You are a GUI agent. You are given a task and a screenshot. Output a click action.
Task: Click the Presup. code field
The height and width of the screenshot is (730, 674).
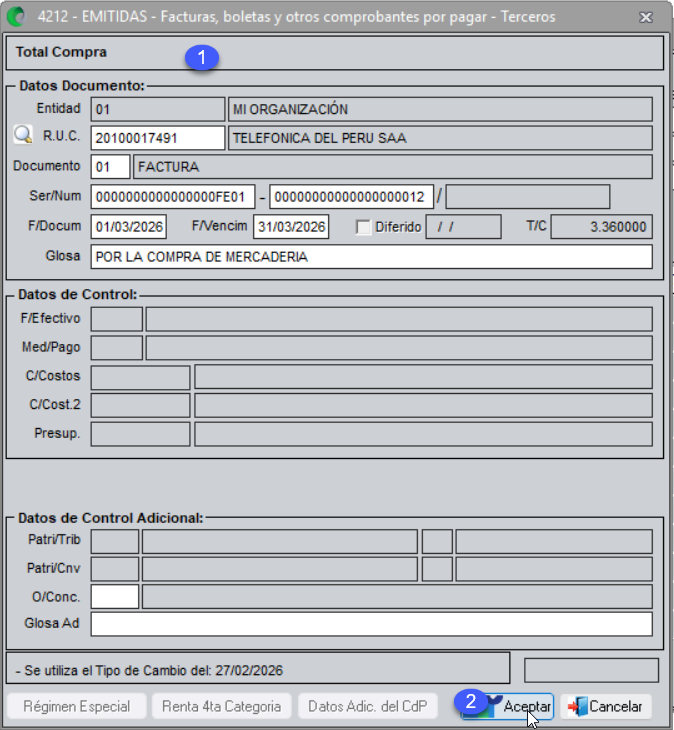tap(141, 434)
